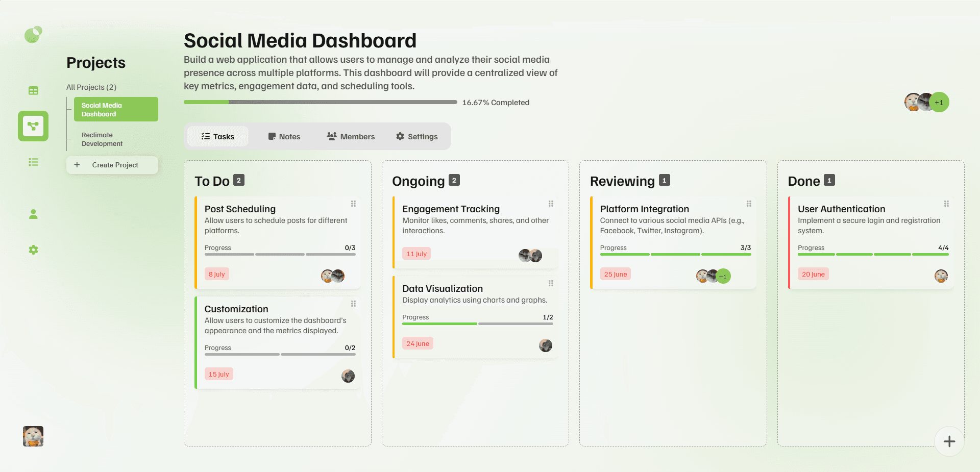Click the cat avatar at bottom left
This screenshot has height=472, width=980.
(x=33, y=436)
